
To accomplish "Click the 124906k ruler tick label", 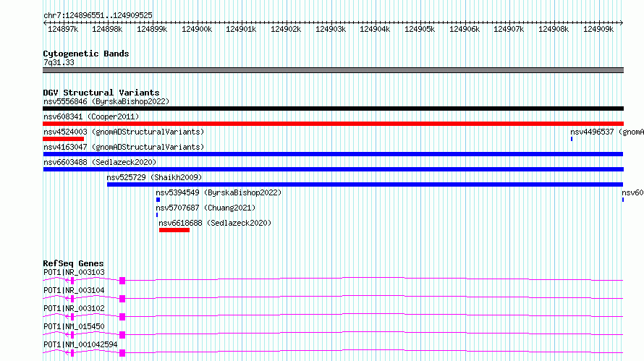I will [465, 29].
